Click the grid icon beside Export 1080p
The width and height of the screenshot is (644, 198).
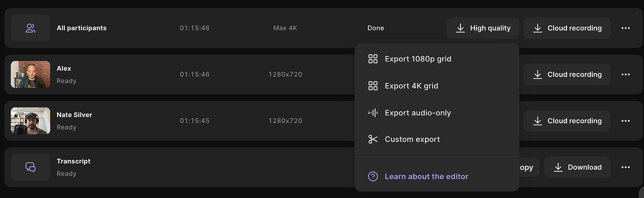pyautogui.click(x=373, y=59)
